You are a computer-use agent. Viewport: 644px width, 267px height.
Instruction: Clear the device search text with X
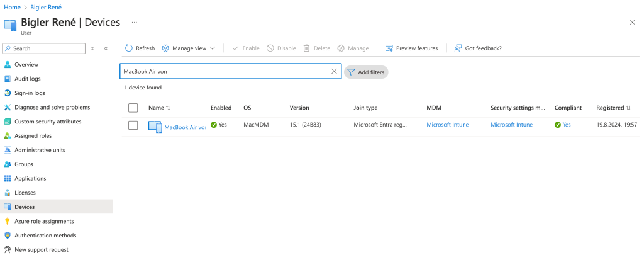335,72
